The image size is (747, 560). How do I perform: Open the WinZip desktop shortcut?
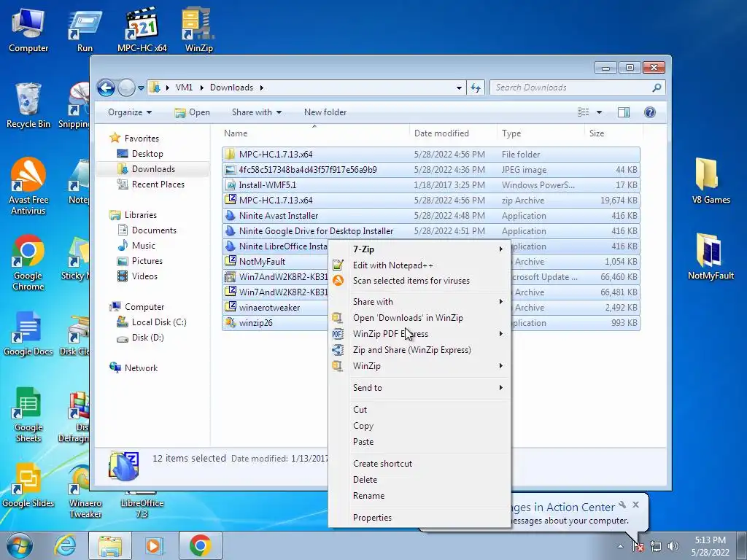(x=198, y=29)
